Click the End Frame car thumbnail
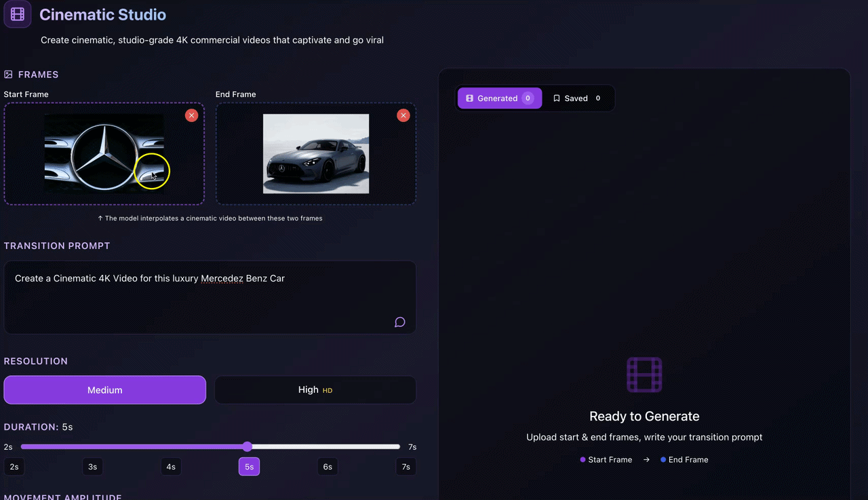Viewport: 868px width, 500px height. (315, 153)
